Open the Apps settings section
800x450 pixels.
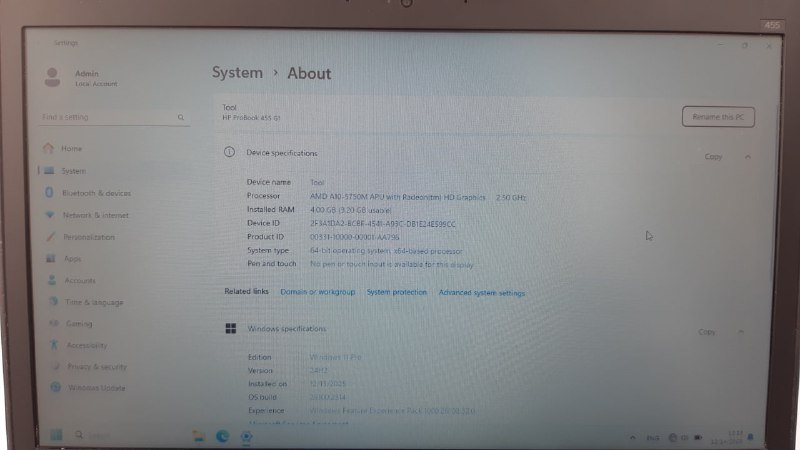pyautogui.click(x=72, y=259)
